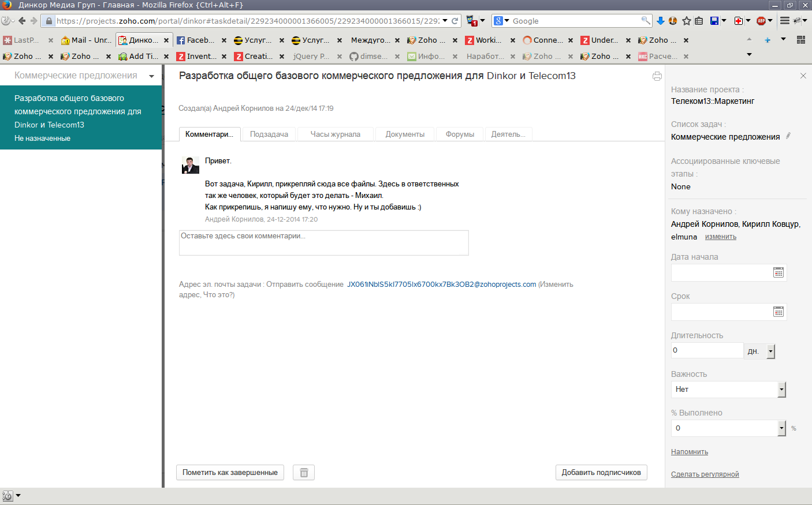Click the browser Back arrow
812x505 pixels.
click(22, 21)
